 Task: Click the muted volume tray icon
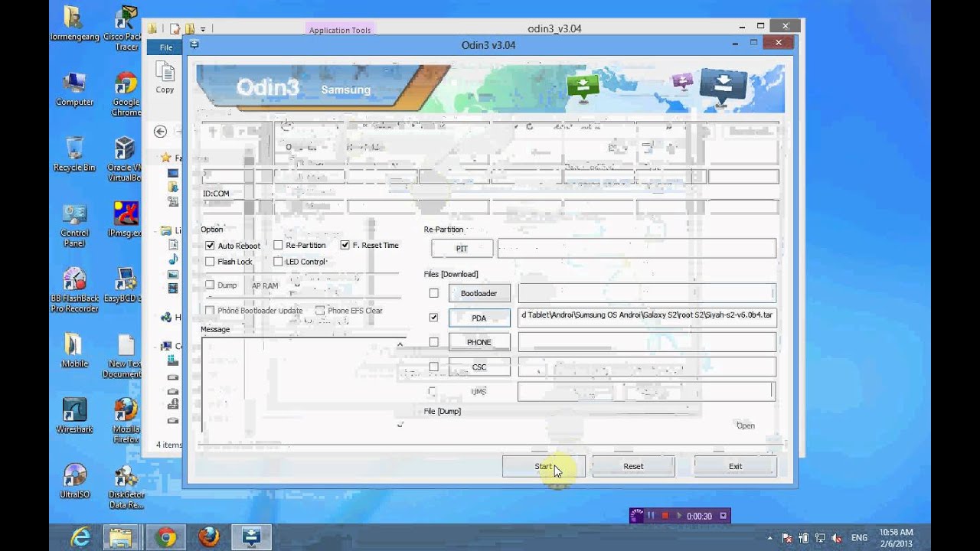point(836,538)
